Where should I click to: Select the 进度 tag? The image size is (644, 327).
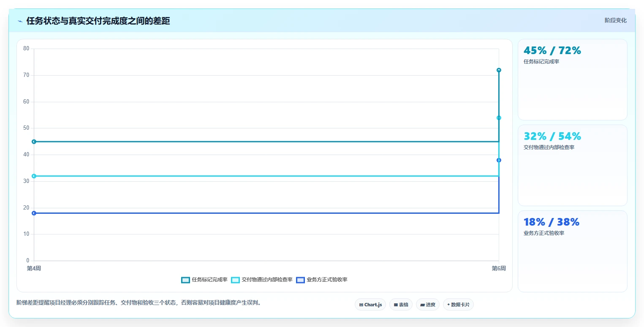428,305
